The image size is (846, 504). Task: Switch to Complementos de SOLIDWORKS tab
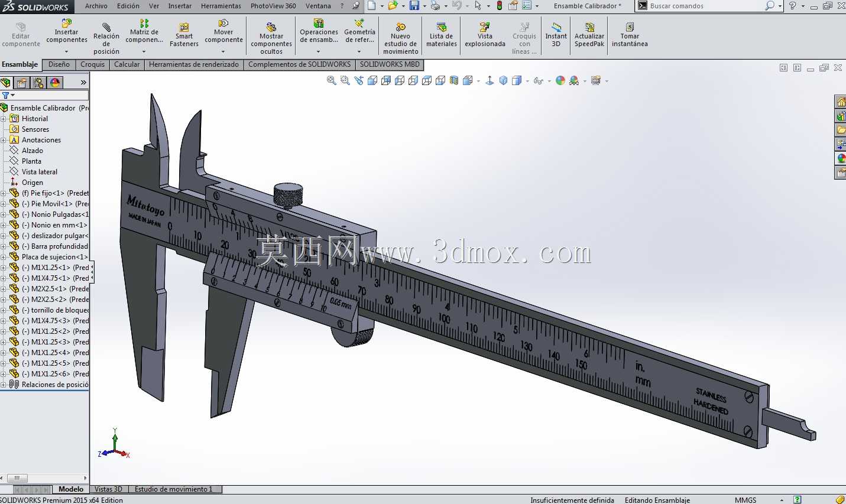pyautogui.click(x=299, y=64)
